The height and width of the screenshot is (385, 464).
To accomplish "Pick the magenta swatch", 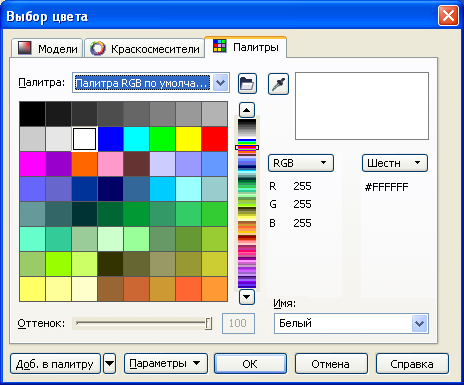I will pos(32,164).
